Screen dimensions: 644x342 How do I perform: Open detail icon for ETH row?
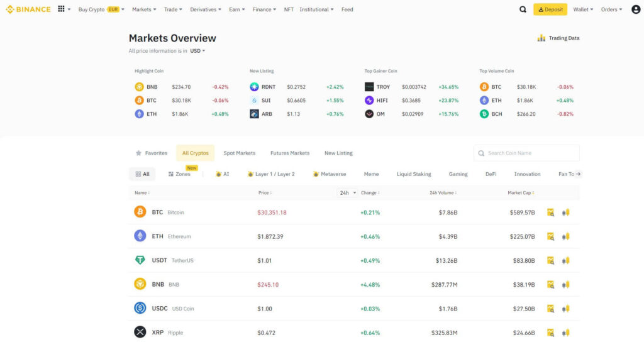point(550,236)
